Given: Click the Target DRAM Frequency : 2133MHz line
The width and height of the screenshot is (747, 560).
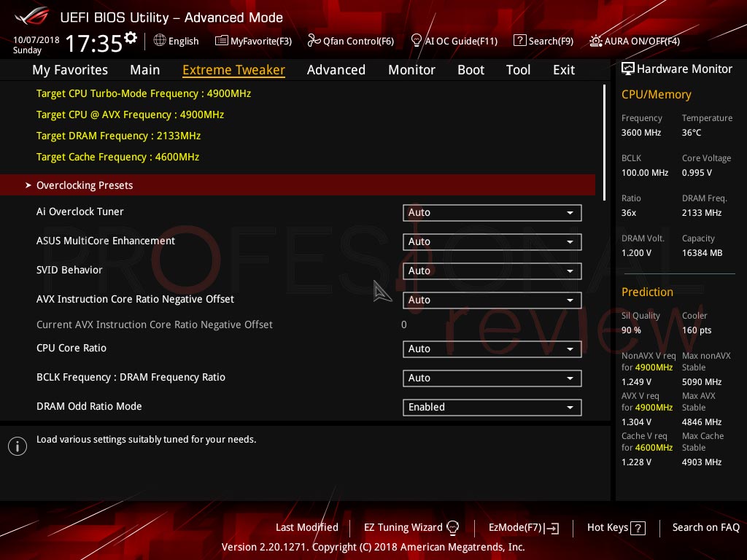Looking at the screenshot, I should (x=119, y=136).
